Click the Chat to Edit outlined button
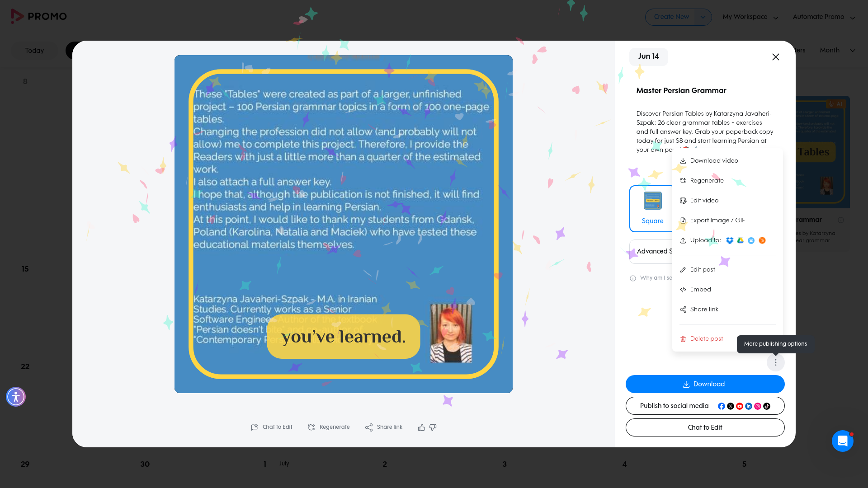Screen dimensions: 868x488 point(705,427)
